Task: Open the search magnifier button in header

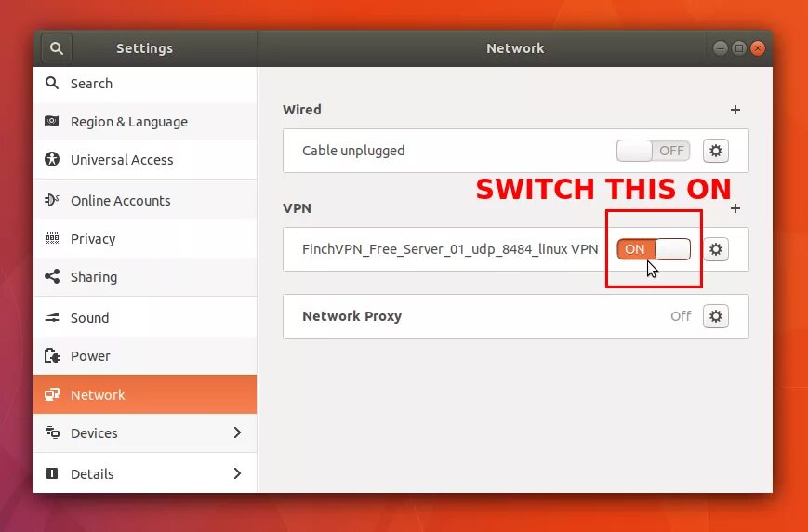Action: (56, 48)
